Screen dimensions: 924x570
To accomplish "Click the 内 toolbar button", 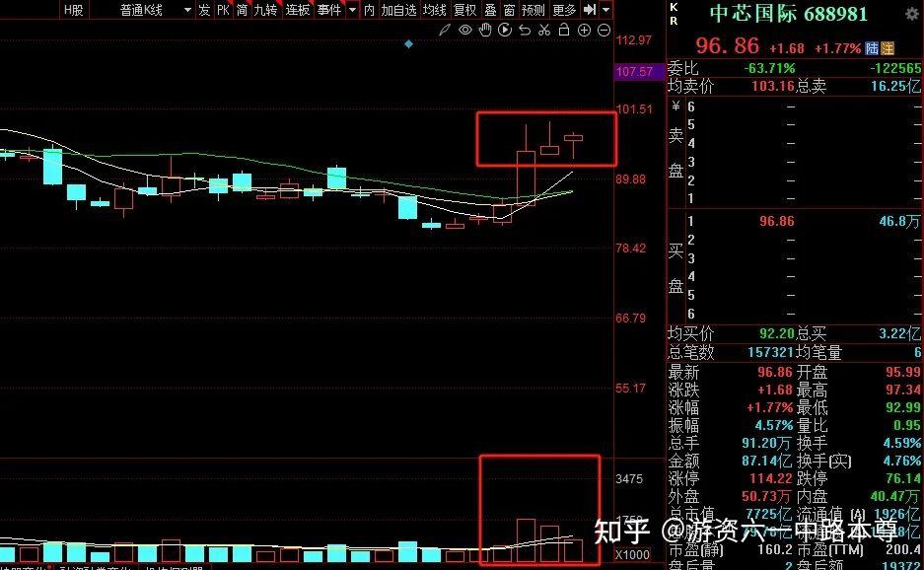I will [369, 10].
